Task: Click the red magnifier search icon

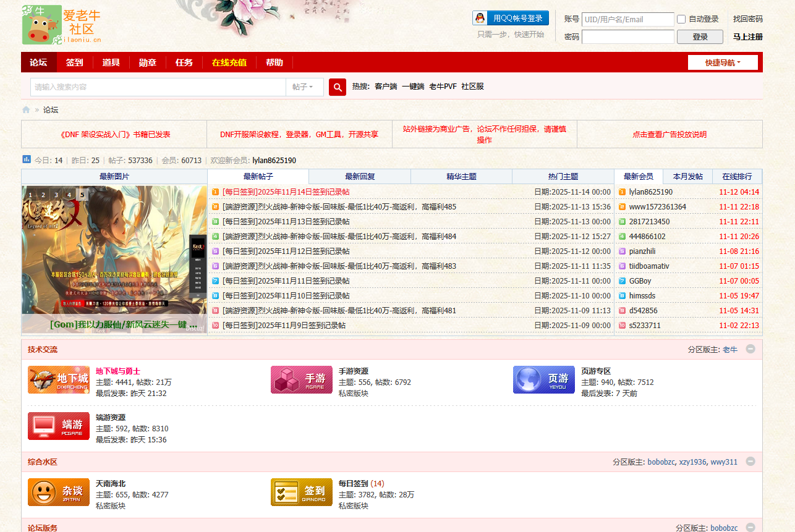Action: click(x=337, y=87)
